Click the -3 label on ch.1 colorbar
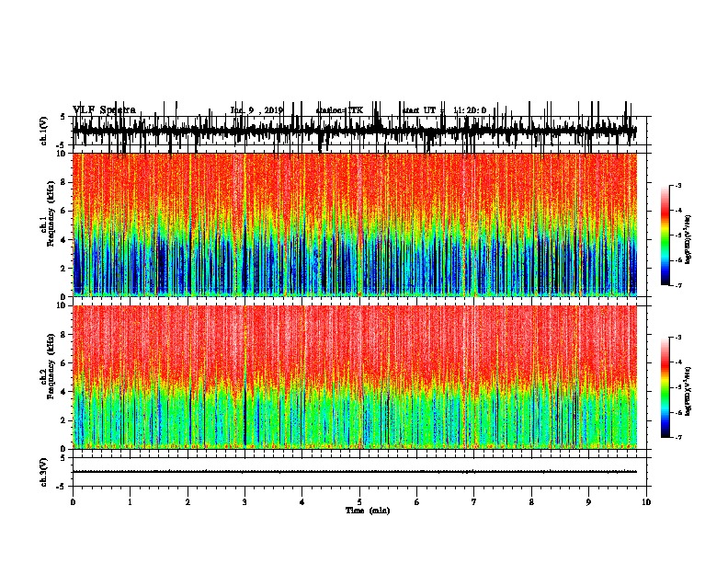The image size is (728, 563). [x=677, y=185]
